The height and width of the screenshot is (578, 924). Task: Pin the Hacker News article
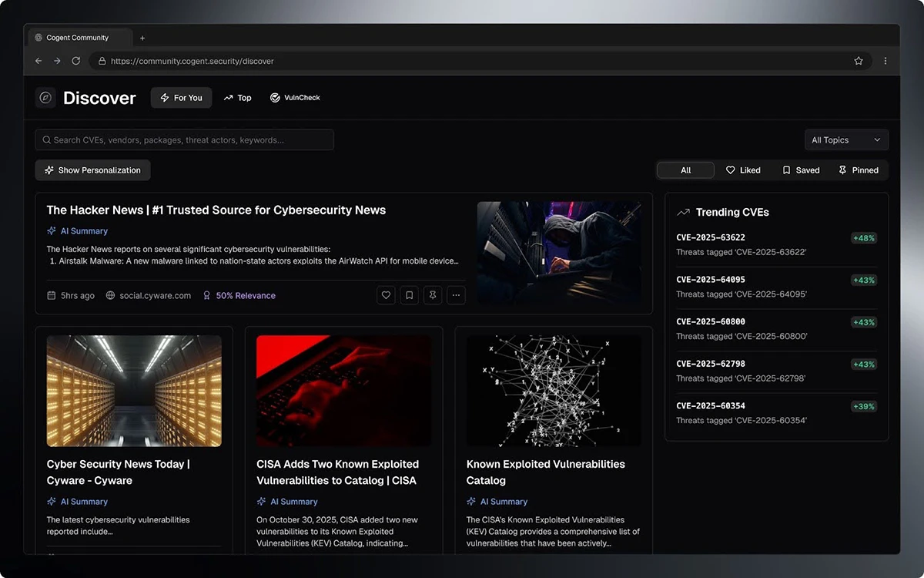(433, 295)
